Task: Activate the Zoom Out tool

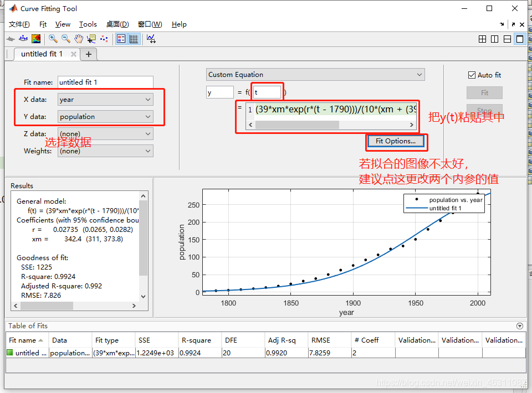Action: (x=66, y=39)
